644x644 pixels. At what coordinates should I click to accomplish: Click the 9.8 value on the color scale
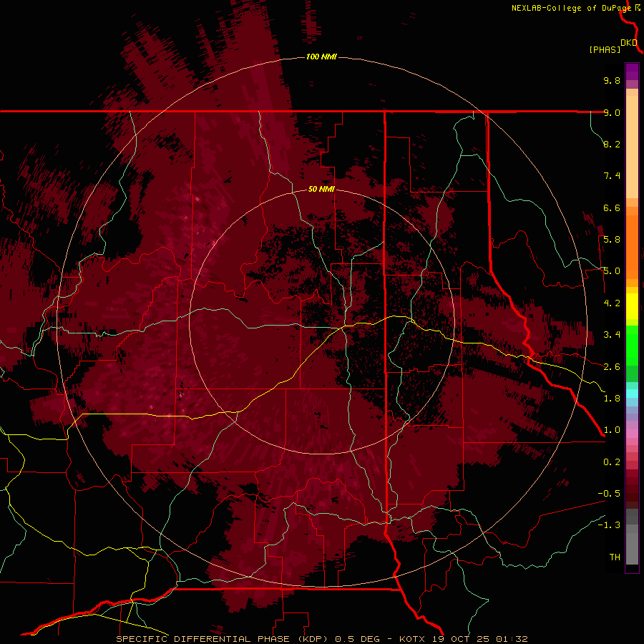pyautogui.click(x=612, y=80)
